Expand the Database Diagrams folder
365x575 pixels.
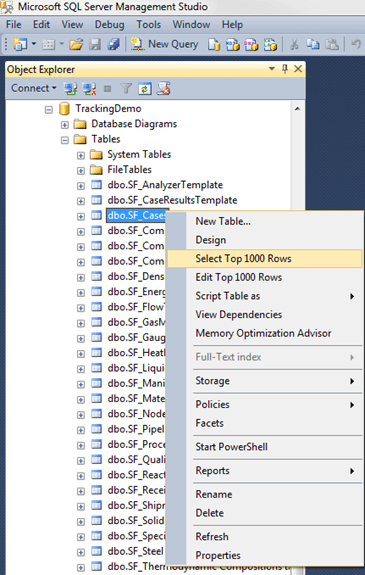point(65,125)
